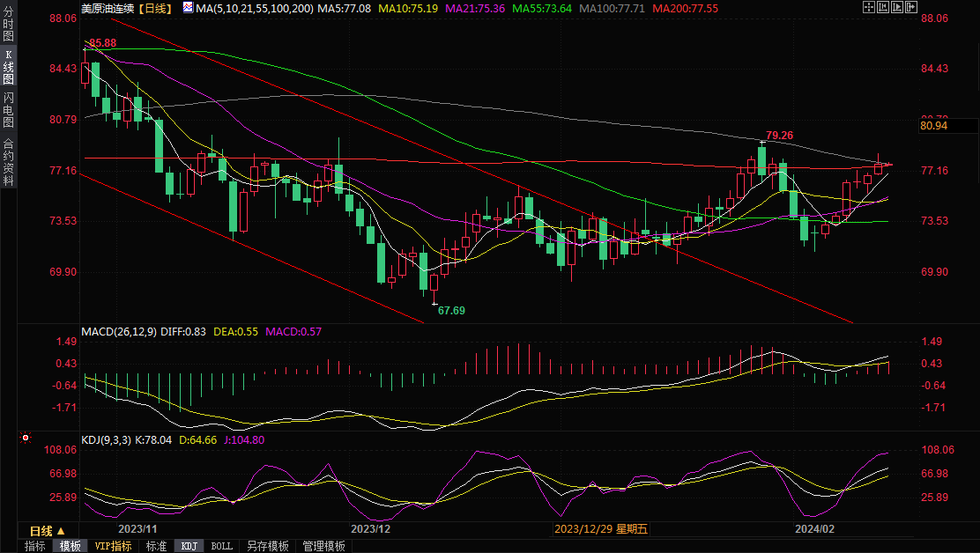Click the small red sun icon above KDJ
Image resolution: width=980 pixels, height=553 pixels.
(26, 438)
